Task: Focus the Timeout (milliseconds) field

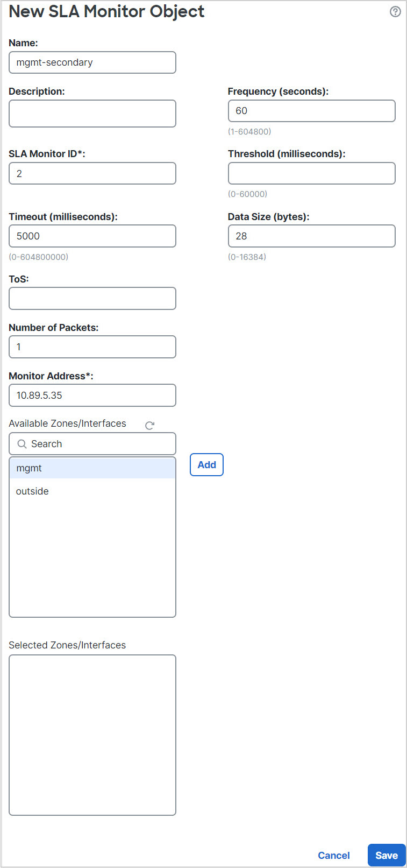Action: point(92,236)
